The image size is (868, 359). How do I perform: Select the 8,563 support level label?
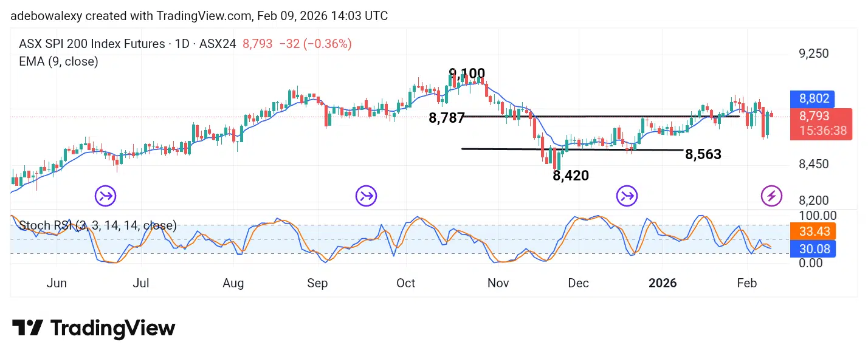point(703,154)
